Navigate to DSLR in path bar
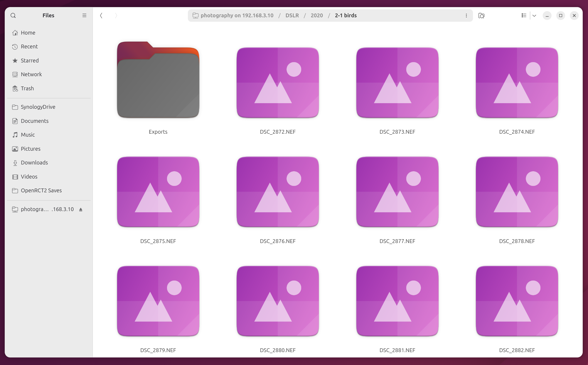588x365 pixels. tap(292, 16)
